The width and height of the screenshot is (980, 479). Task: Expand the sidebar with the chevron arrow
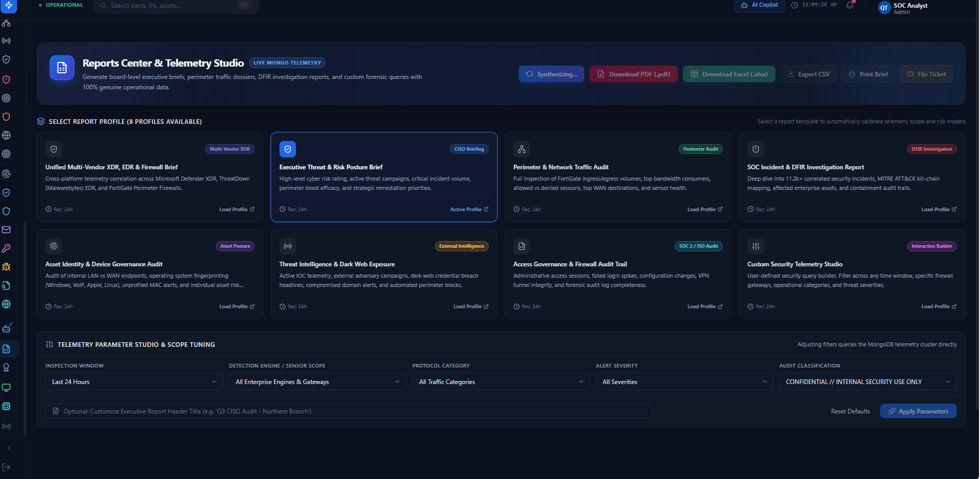[8, 448]
